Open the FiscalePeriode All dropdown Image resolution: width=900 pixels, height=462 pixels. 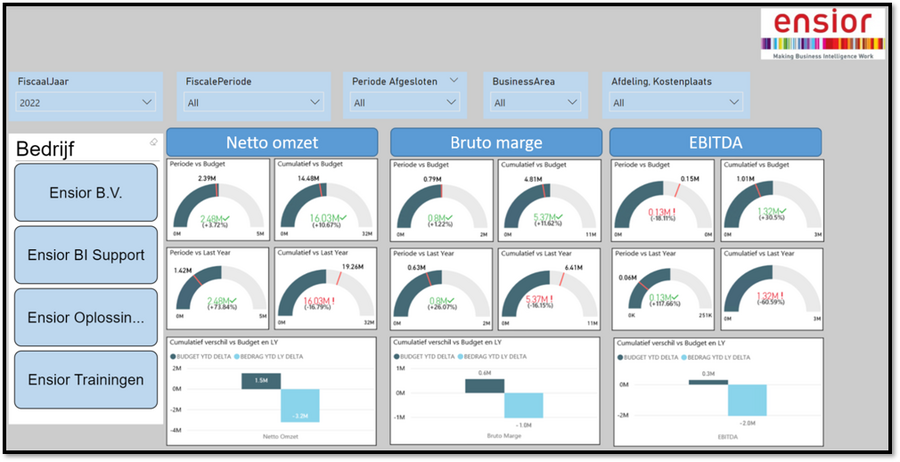(253, 102)
